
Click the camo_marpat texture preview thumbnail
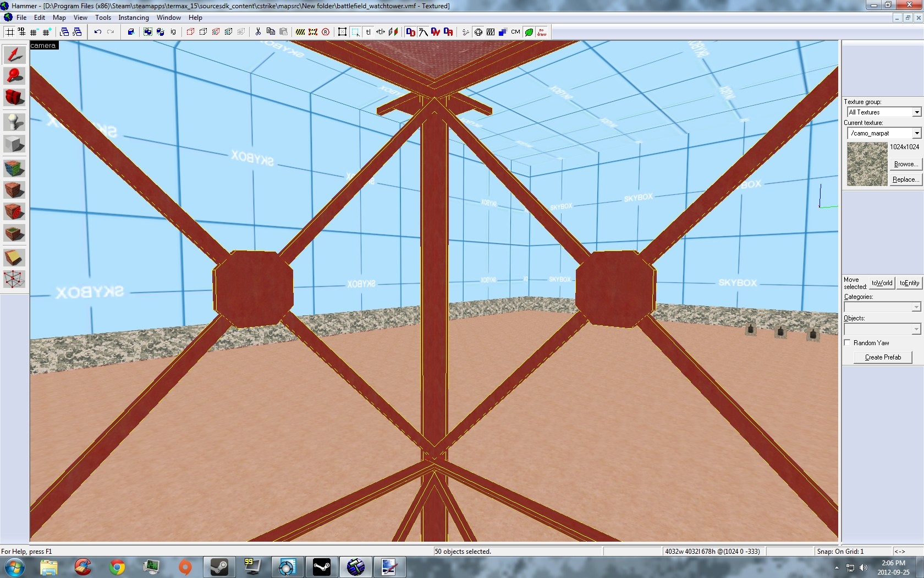tap(867, 164)
